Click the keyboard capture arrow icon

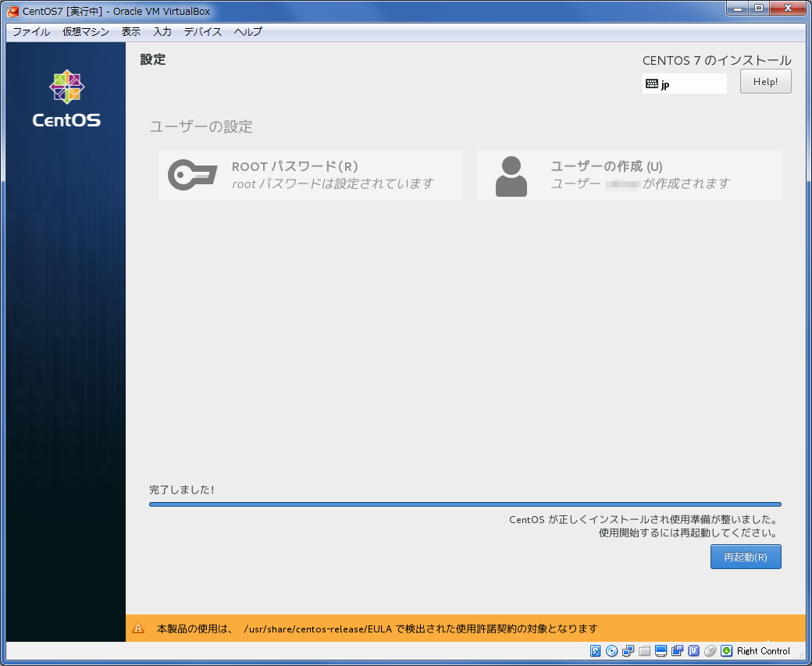[726, 651]
